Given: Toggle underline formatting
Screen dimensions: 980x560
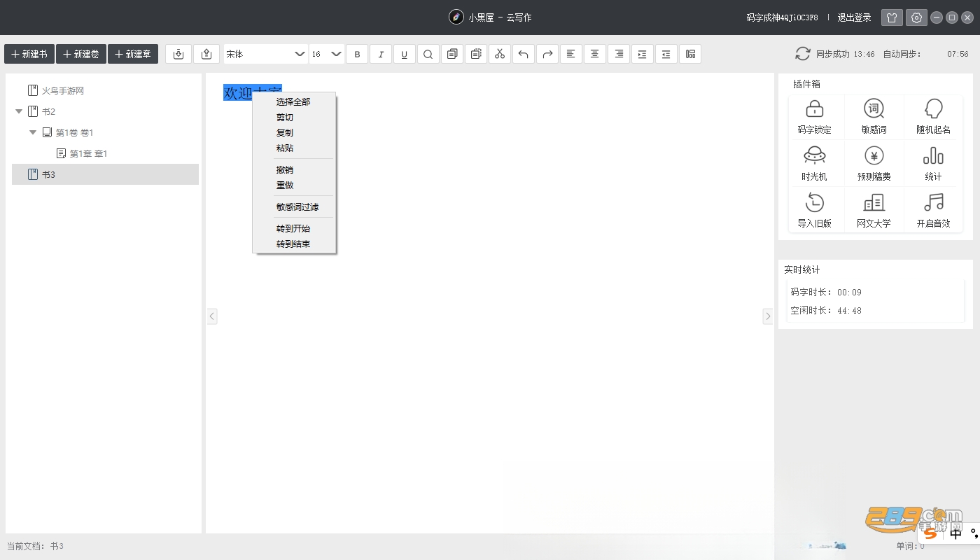Looking at the screenshot, I should point(405,54).
